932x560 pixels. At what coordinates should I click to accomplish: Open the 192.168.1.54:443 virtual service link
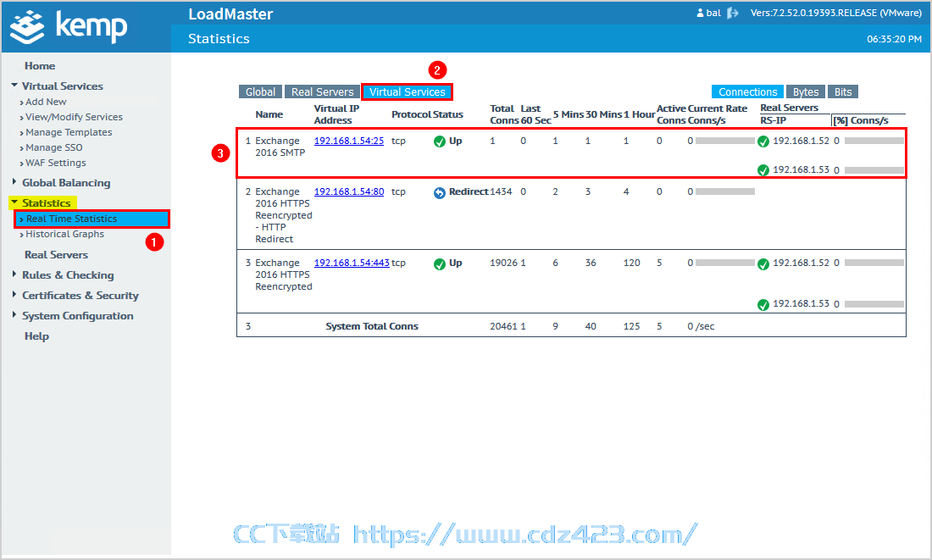[x=352, y=263]
